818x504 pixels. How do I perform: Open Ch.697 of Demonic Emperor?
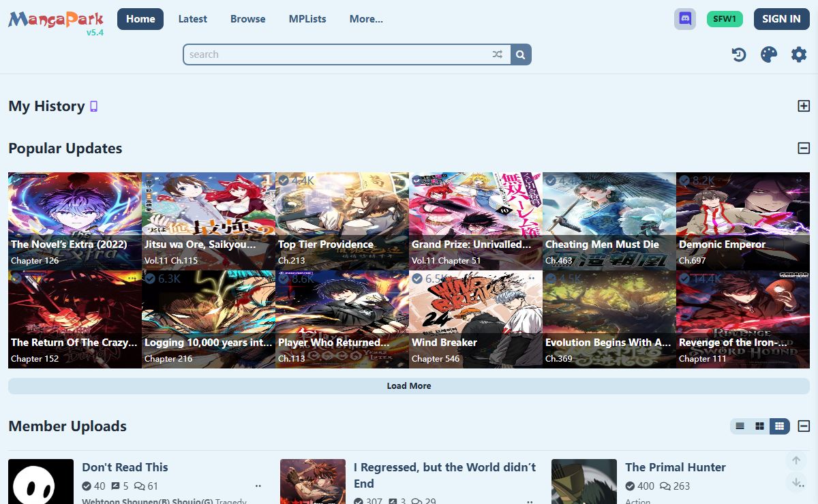tap(693, 261)
